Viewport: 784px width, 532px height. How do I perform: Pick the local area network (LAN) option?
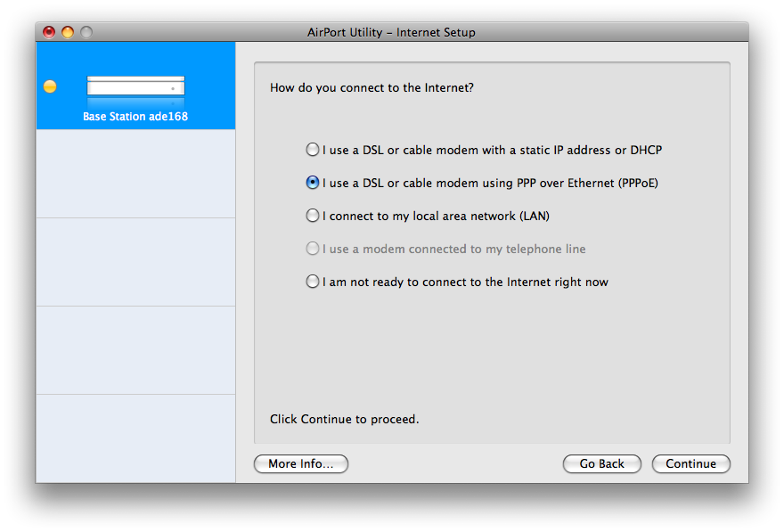coord(313,216)
